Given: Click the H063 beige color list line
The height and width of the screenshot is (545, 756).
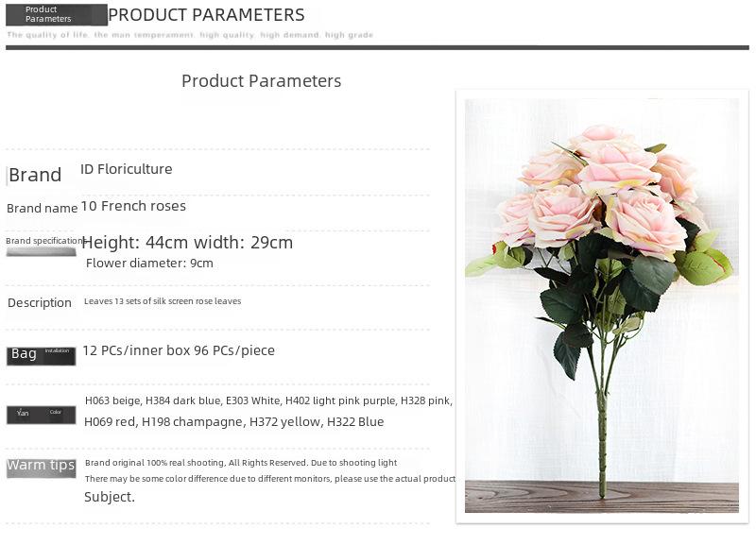Looking at the screenshot, I should tap(268, 400).
